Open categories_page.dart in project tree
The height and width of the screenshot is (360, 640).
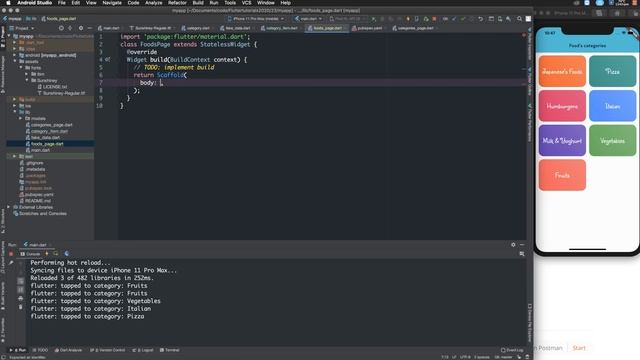point(51,125)
